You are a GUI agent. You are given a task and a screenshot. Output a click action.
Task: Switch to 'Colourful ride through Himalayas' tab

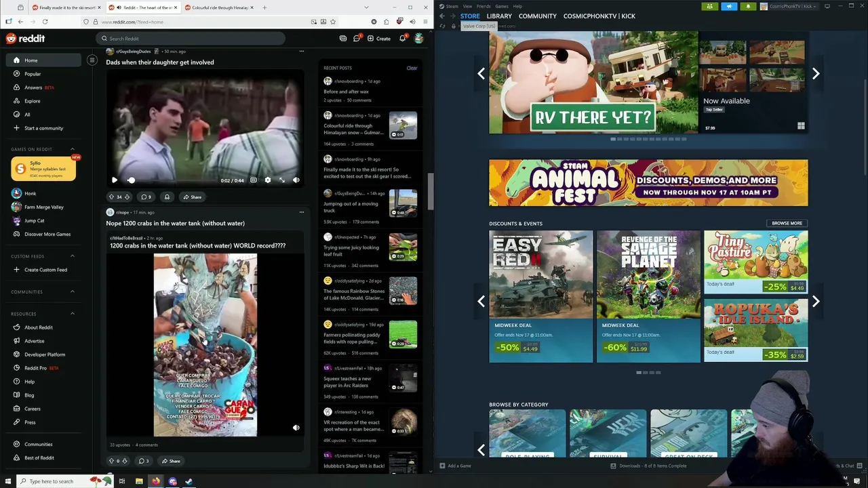click(x=219, y=7)
